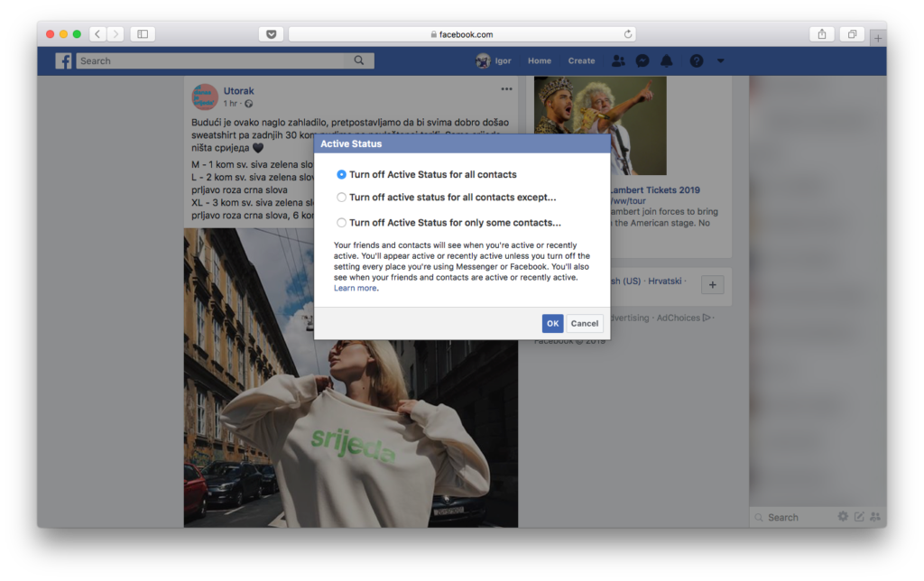
Task: Select Turn off Active Status for all contacts
Action: click(341, 174)
